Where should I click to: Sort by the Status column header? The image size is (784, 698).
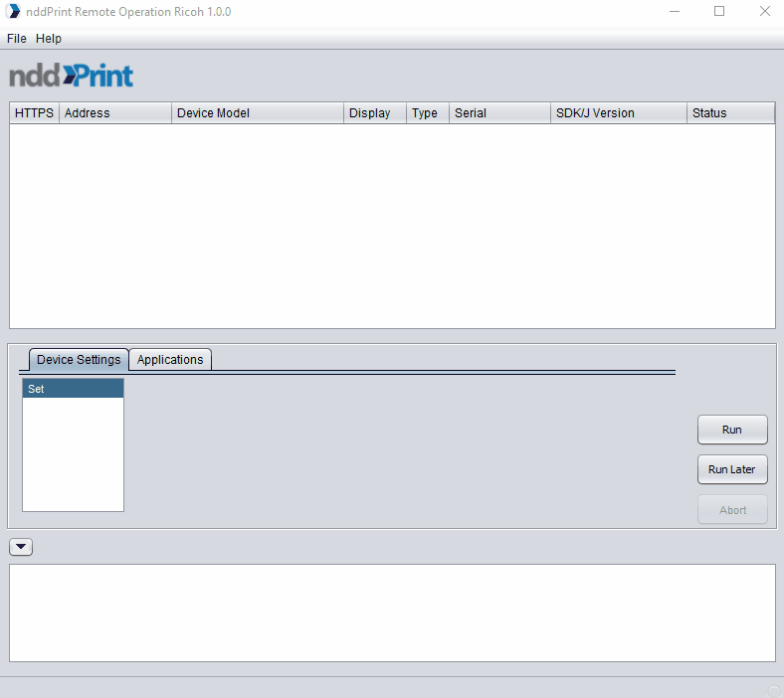click(730, 113)
